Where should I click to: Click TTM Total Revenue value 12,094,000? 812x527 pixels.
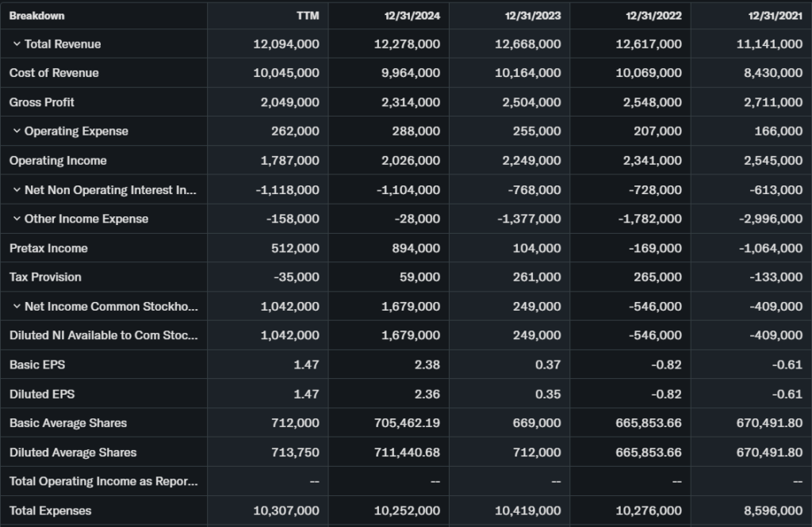tap(286, 44)
